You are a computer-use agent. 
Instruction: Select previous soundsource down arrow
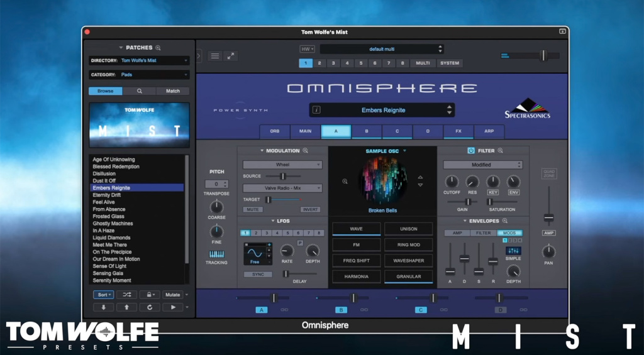pyautogui.click(x=420, y=185)
